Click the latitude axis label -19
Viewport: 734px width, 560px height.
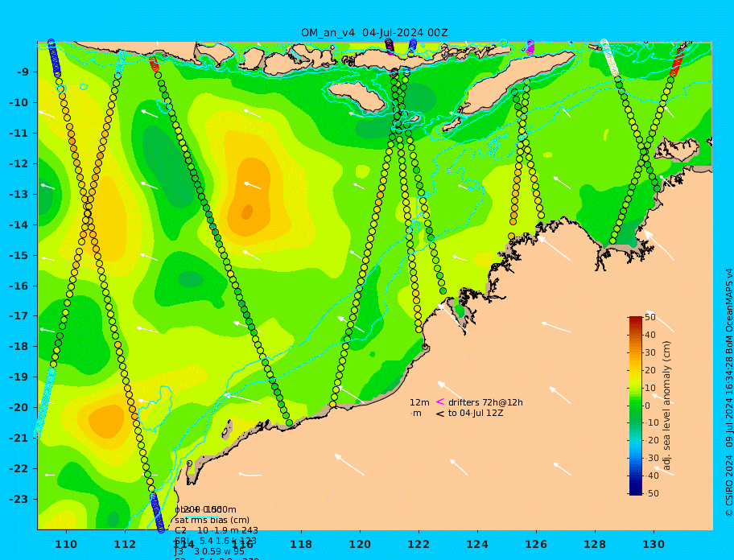[x=19, y=377]
